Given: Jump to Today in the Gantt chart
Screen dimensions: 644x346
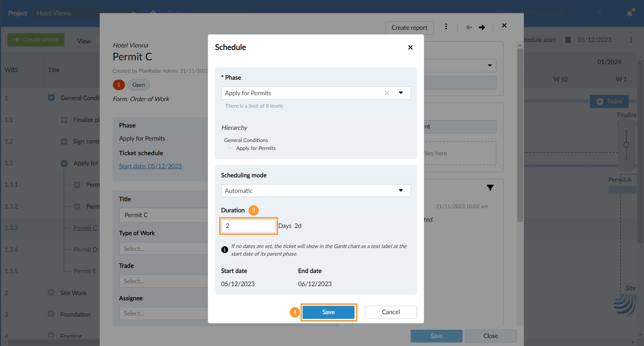Looking at the screenshot, I should tap(609, 101).
